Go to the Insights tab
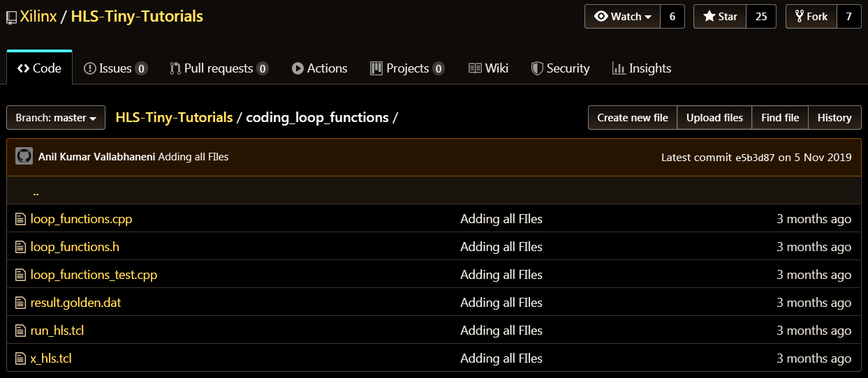This screenshot has height=378, width=868. pyautogui.click(x=642, y=68)
